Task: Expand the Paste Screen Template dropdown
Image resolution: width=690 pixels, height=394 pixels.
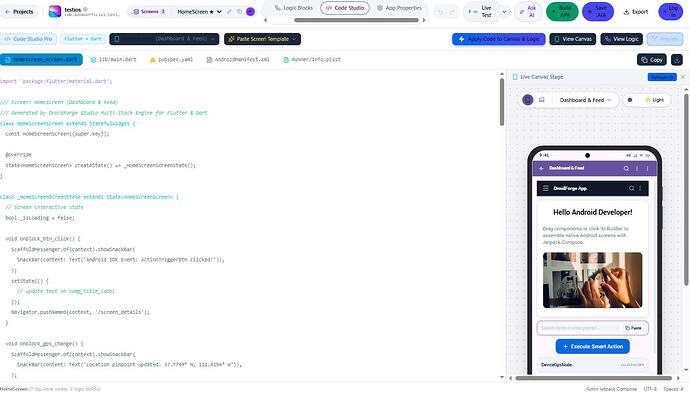Action: 262,39
